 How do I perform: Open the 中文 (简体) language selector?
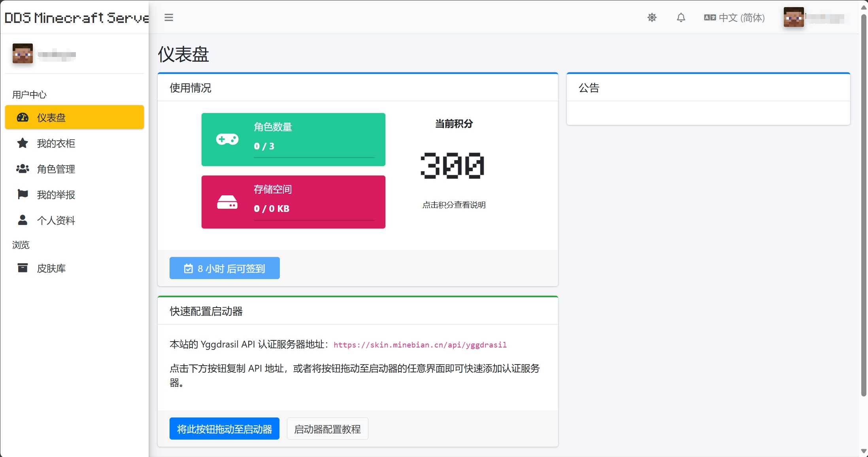[x=734, y=17]
